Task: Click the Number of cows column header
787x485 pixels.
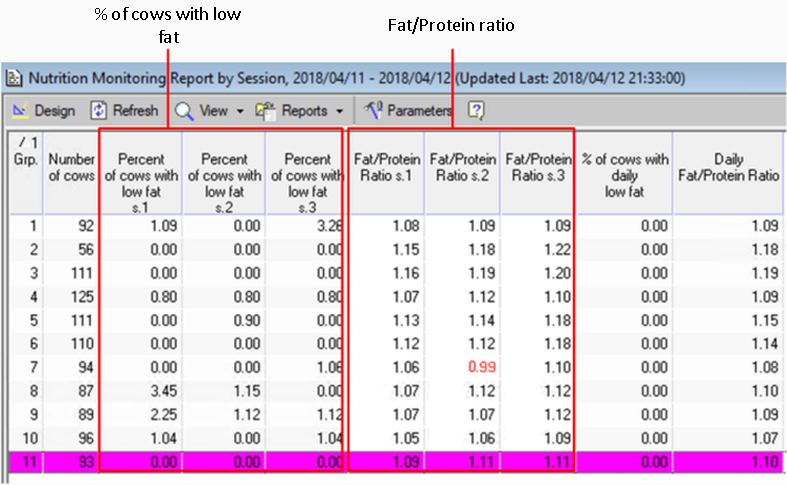Action: click(x=71, y=169)
